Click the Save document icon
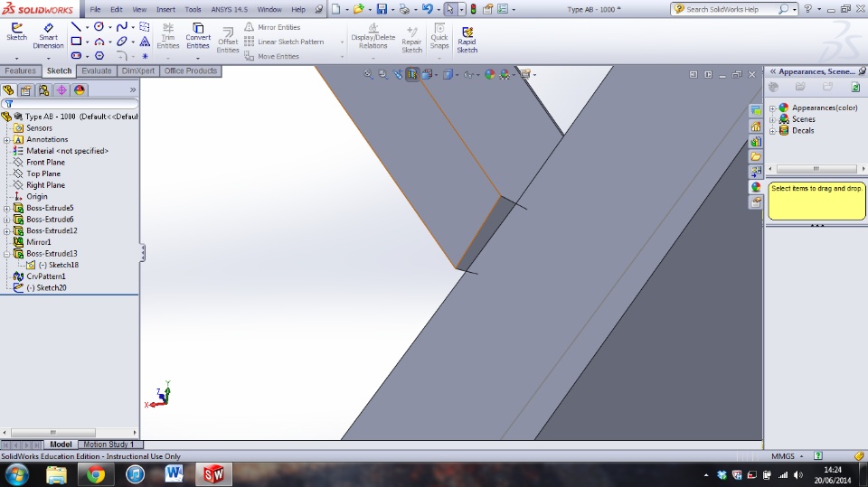Viewport: 868px width, 487px height. pyautogui.click(x=382, y=9)
